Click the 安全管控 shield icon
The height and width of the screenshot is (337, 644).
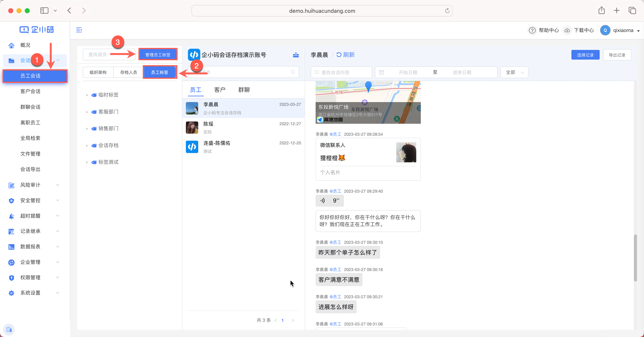[11, 200]
